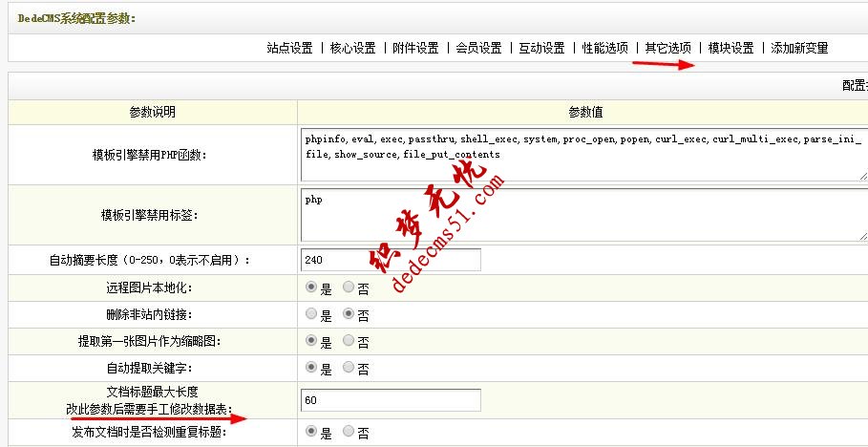Select 是 for 删除非站内链接
This screenshot has height=447, width=868.
(311, 313)
